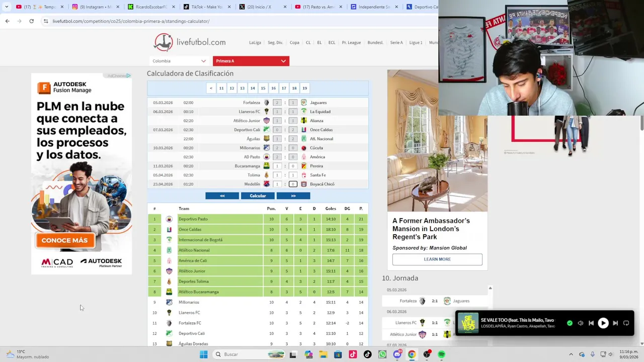
Task: Click the volume icon in the media overlay
Action: point(580,323)
